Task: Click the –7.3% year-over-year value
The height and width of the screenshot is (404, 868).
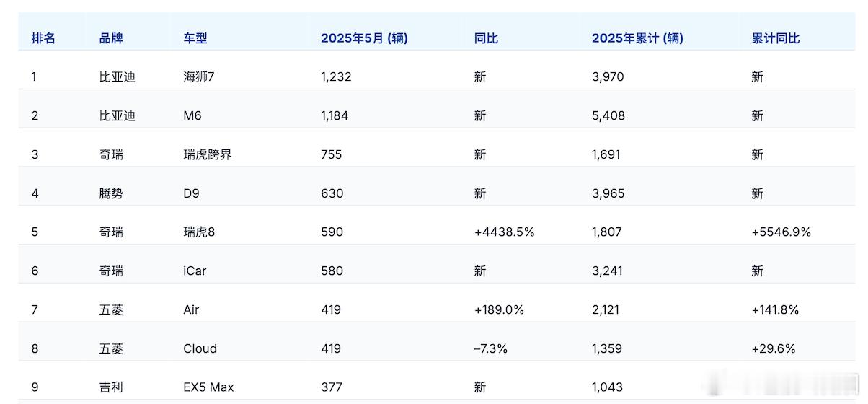Action: tap(491, 349)
